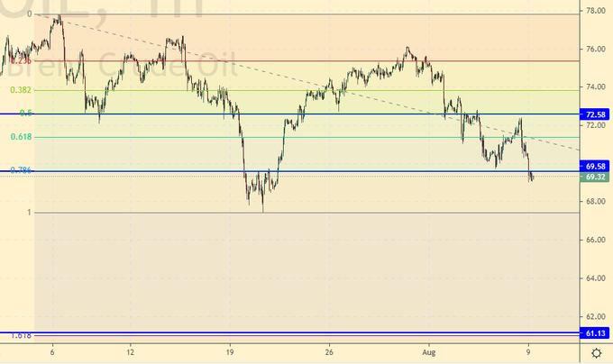This screenshot has height=364, width=613.
Task: Select the 0.618 Fibonacci level label
Action: (x=21, y=137)
